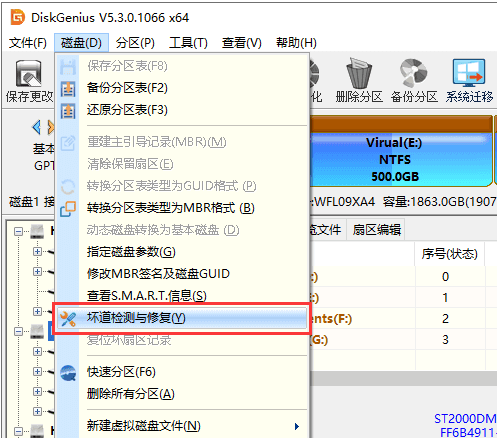Collapse the second disk tree node
The width and height of the screenshot is (497, 438).
pos(18,331)
